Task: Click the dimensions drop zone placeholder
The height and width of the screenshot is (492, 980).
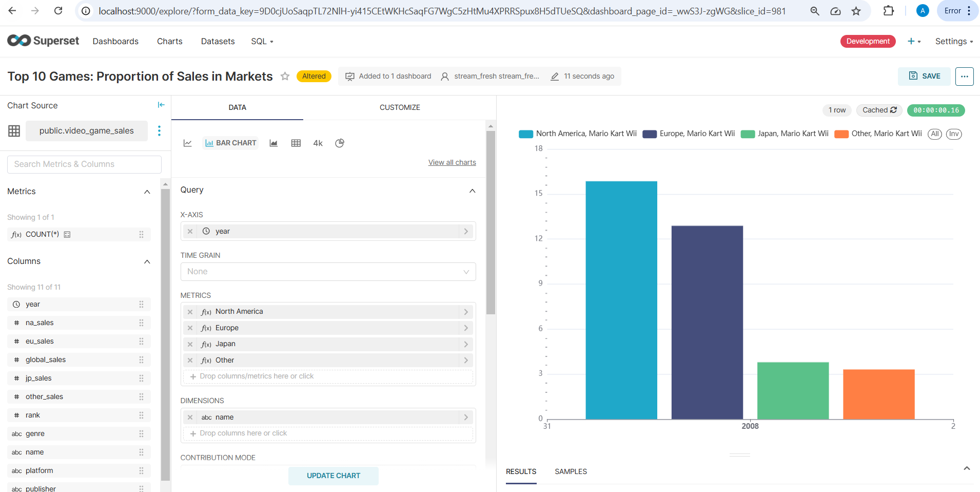Action: tap(328, 433)
